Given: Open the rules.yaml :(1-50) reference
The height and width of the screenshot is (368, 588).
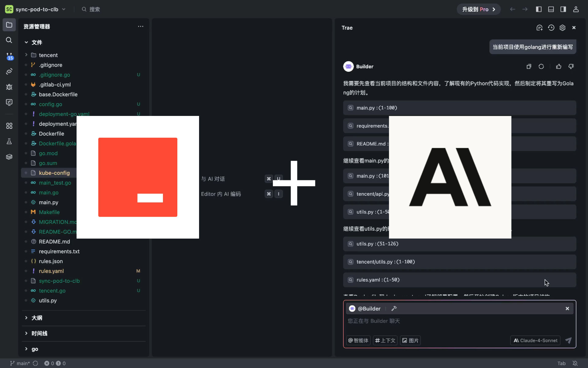Looking at the screenshot, I should click(x=459, y=280).
